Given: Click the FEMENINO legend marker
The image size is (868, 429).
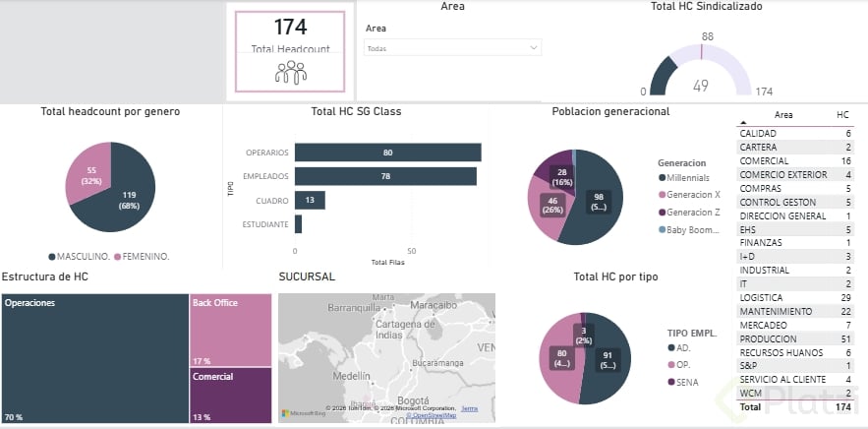Looking at the screenshot, I should coord(117,257).
